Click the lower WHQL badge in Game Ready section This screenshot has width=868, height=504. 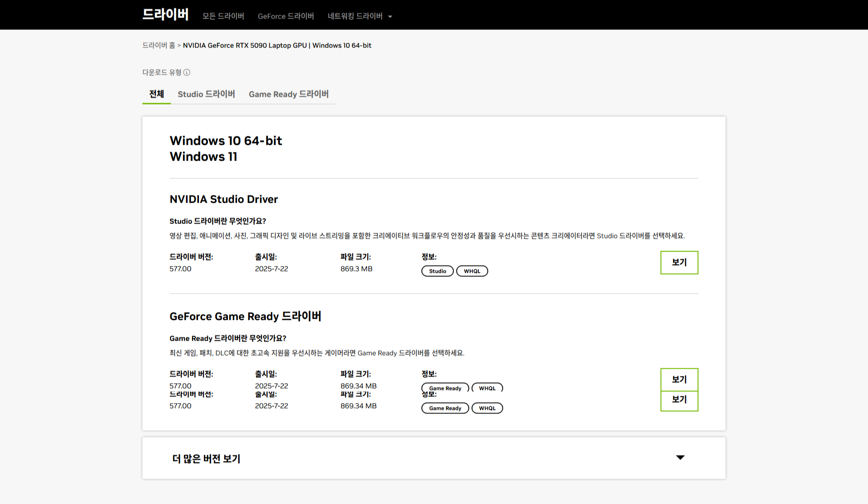pos(487,408)
